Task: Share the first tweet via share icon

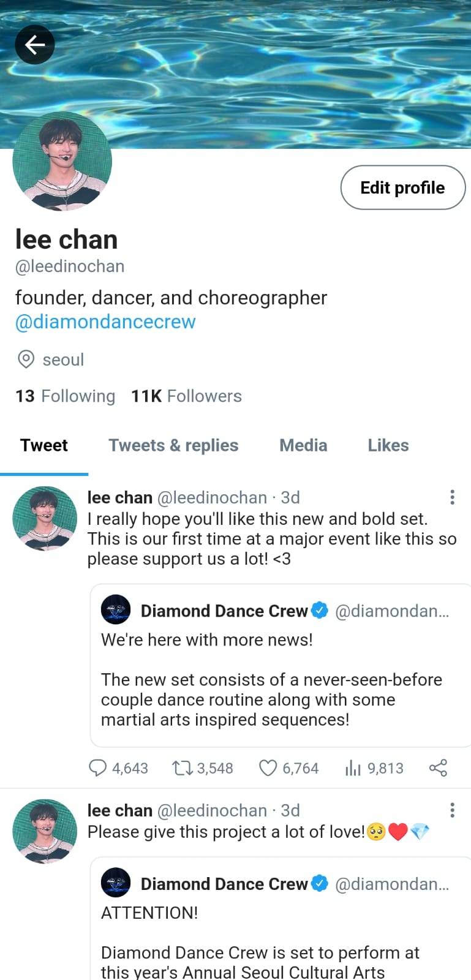Action: (x=438, y=768)
